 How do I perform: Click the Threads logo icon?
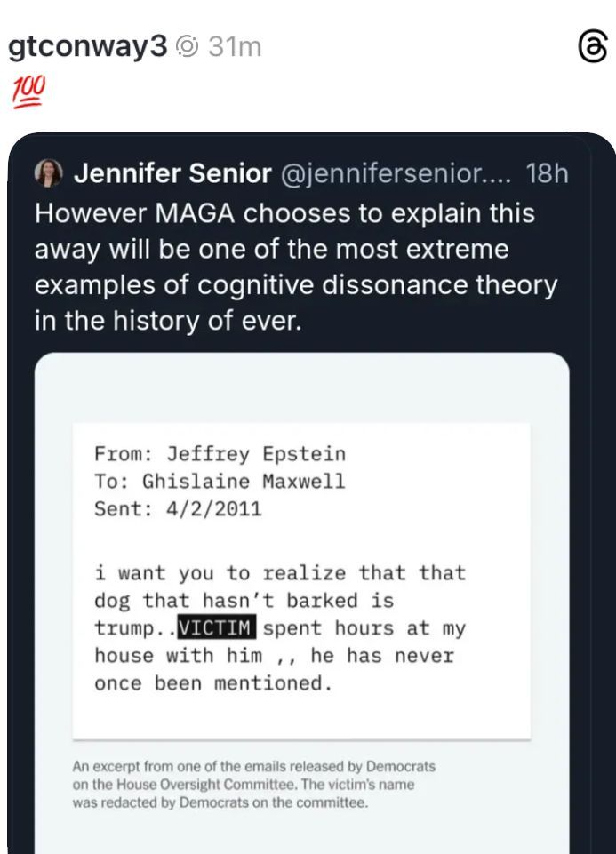click(x=592, y=47)
